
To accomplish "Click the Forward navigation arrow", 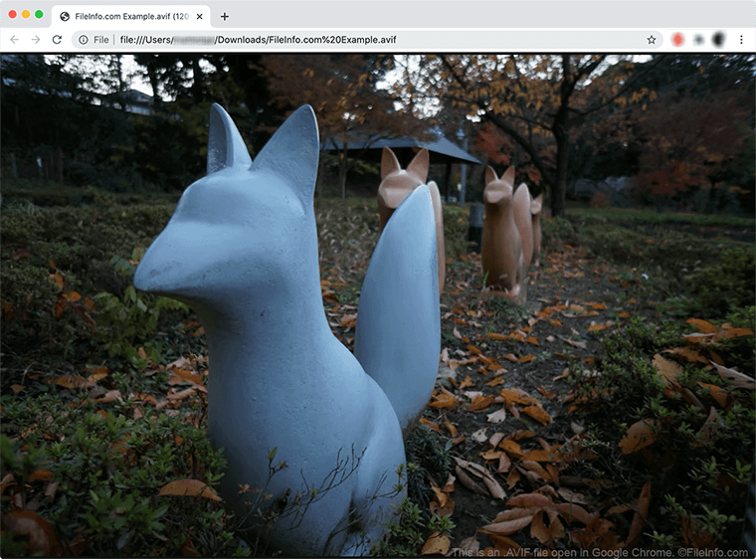I will [36, 40].
